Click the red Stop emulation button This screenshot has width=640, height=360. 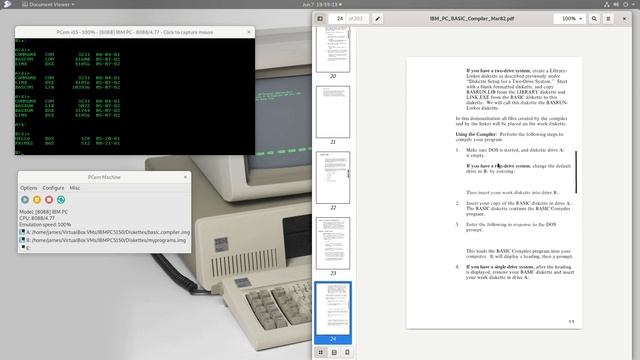[49, 200]
